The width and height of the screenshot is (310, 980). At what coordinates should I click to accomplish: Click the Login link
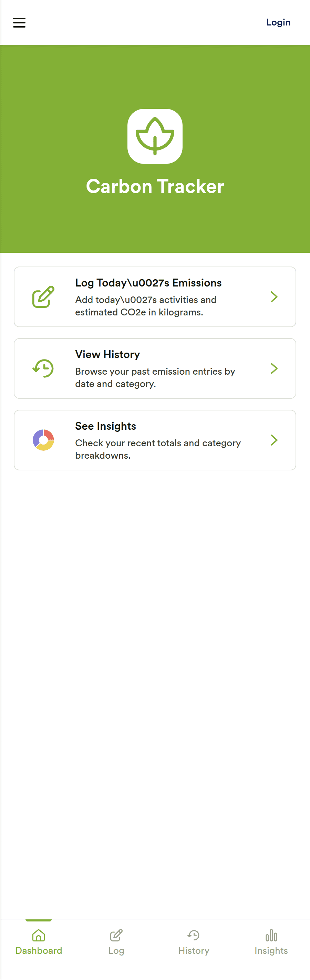pos(278,22)
